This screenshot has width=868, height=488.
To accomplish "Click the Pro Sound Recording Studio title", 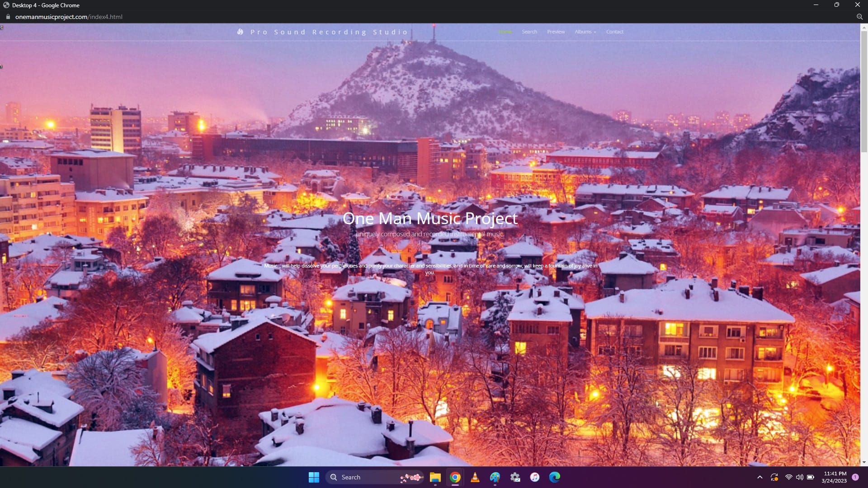I will [x=329, y=32].
